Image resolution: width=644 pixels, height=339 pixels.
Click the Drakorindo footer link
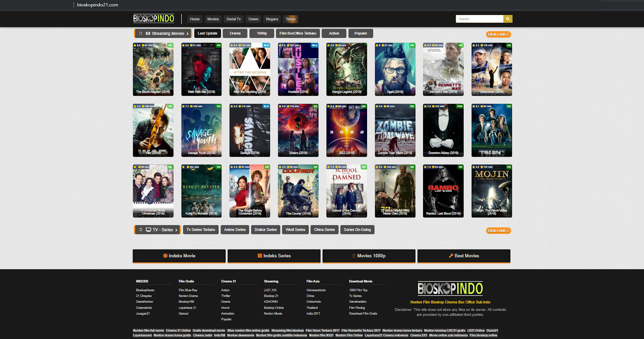[x=314, y=302]
